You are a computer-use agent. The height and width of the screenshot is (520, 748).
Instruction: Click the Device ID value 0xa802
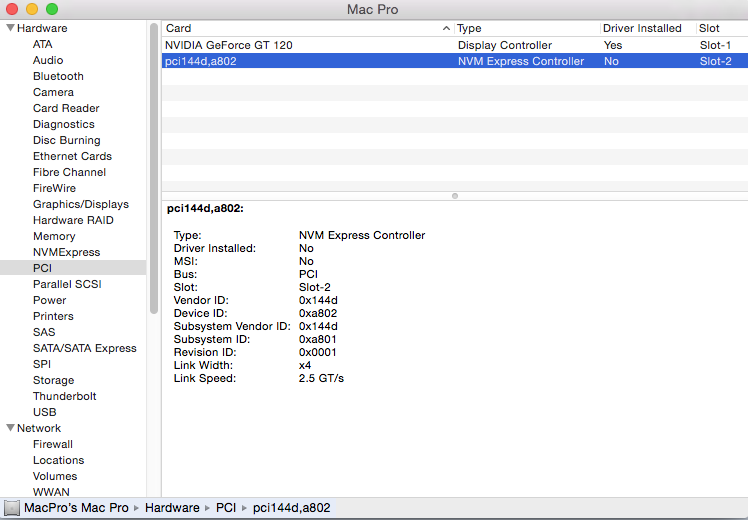[x=318, y=313]
